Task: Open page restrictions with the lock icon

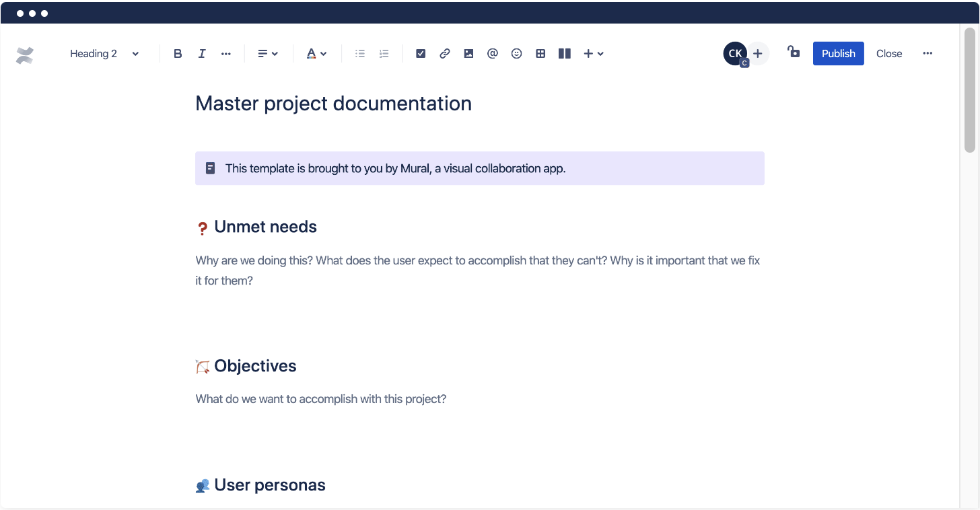Action: (x=794, y=53)
